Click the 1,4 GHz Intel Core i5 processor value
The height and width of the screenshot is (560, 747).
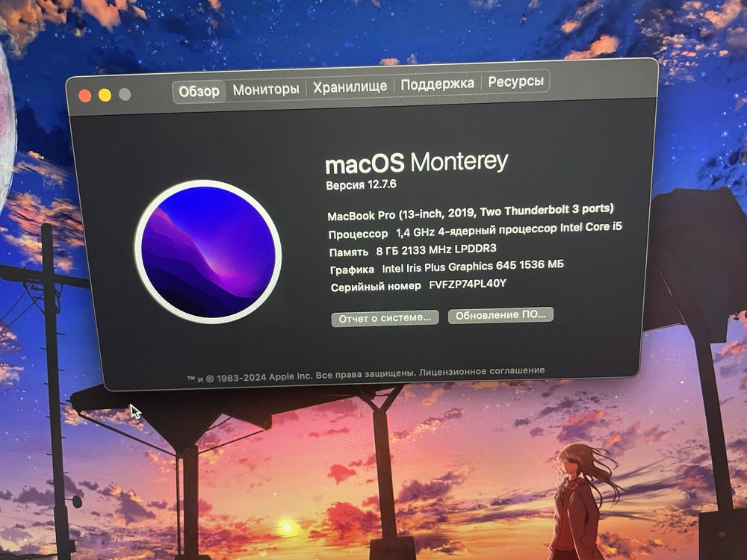pos(509,229)
